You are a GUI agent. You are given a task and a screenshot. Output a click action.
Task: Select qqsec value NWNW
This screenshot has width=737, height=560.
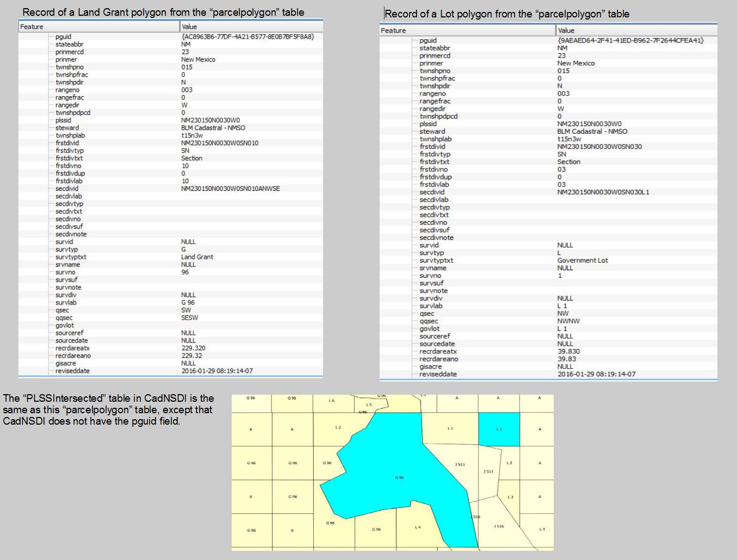click(568, 321)
